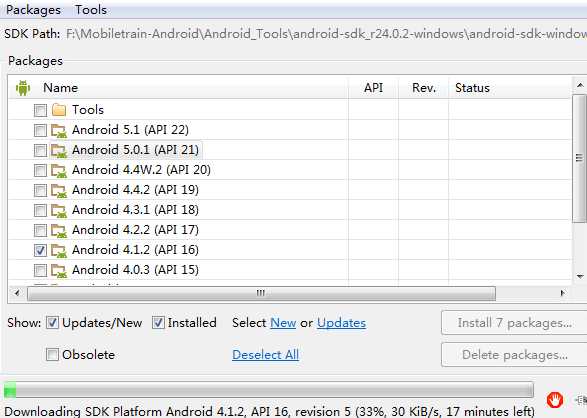Sort by the Name column header
This screenshot has width=587, height=418.
[x=60, y=88]
